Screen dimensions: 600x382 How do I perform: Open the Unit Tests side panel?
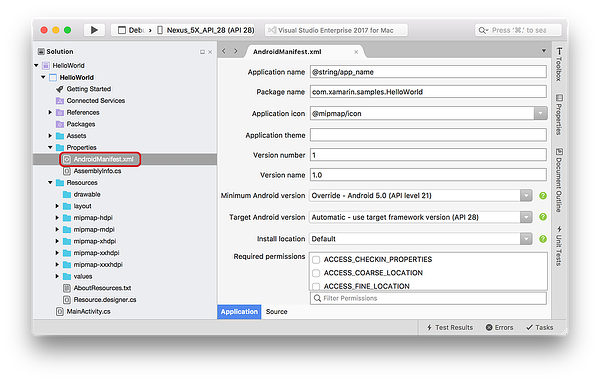tap(559, 246)
